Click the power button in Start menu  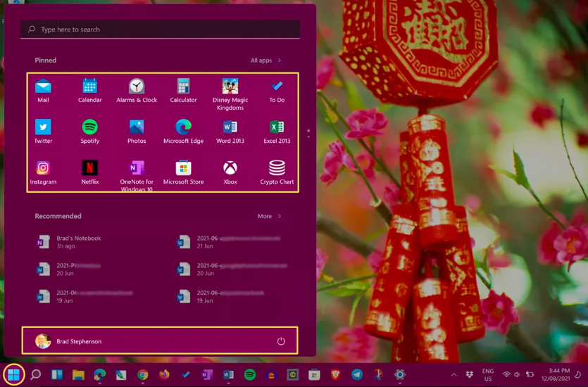tap(281, 341)
